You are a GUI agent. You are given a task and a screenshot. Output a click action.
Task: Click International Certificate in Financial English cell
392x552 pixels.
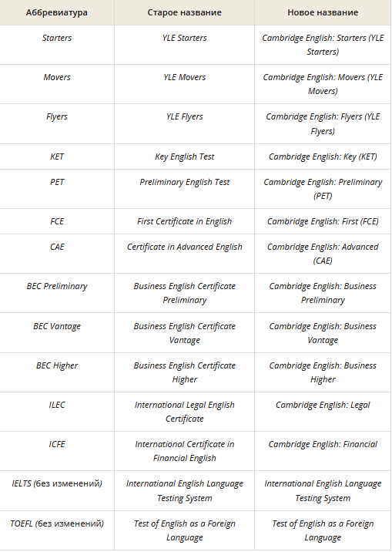point(184,451)
